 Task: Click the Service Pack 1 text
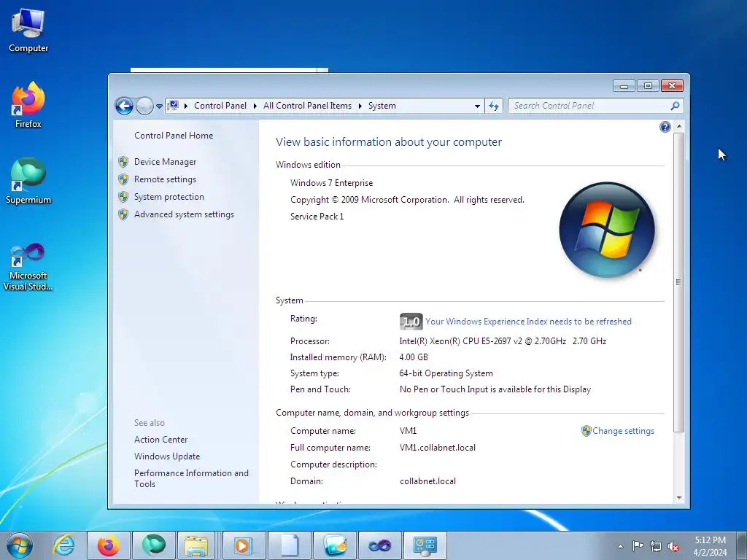coord(317,217)
